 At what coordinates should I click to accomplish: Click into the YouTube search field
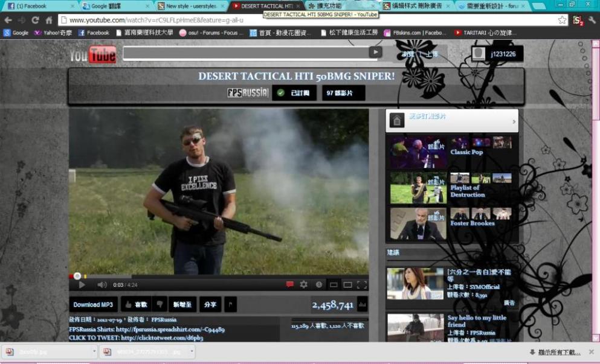coord(246,54)
